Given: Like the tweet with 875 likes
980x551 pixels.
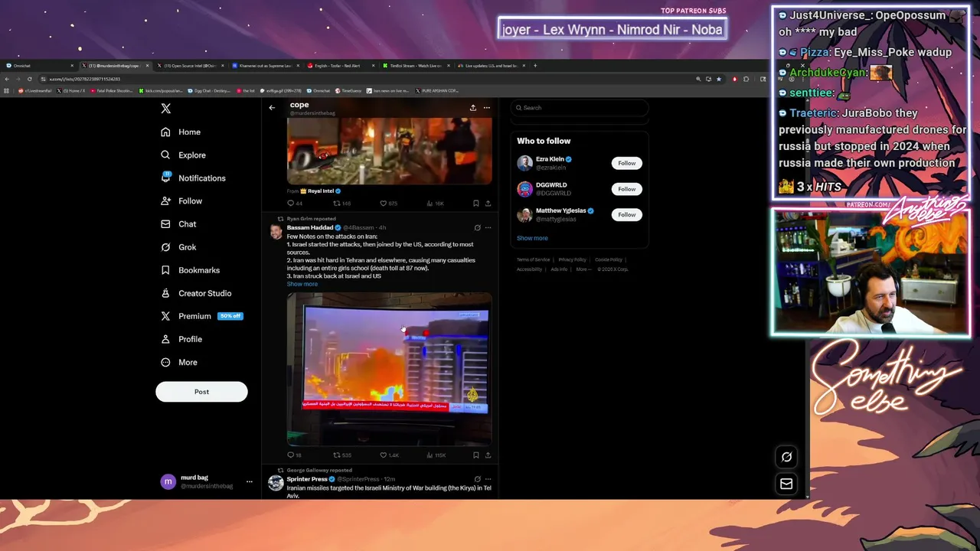Looking at the screenshot, I should point(388,204).
